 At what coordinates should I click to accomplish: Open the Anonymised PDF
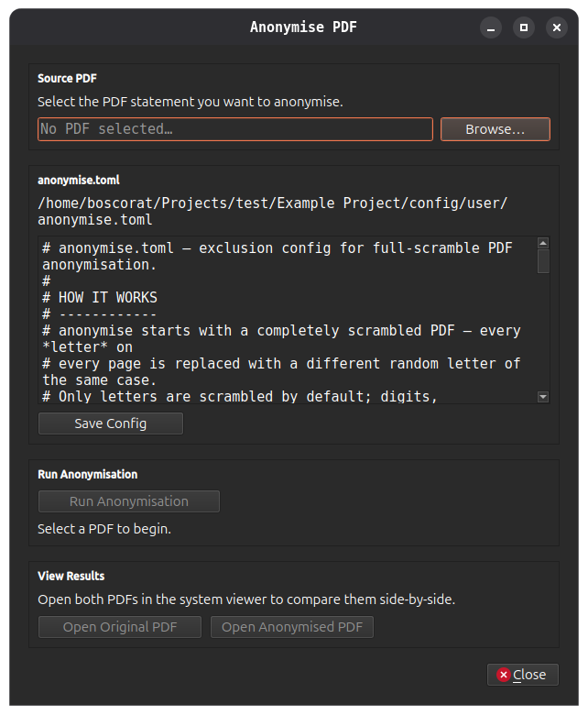(292, 627)
